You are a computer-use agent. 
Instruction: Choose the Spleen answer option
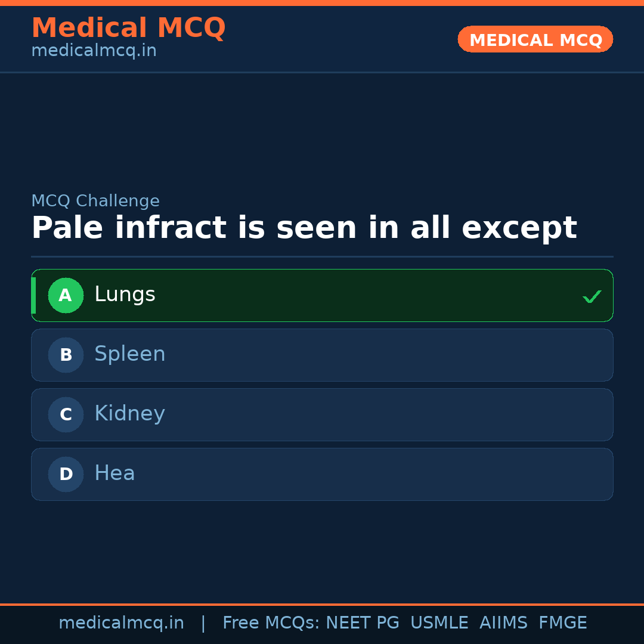(130, 354)
